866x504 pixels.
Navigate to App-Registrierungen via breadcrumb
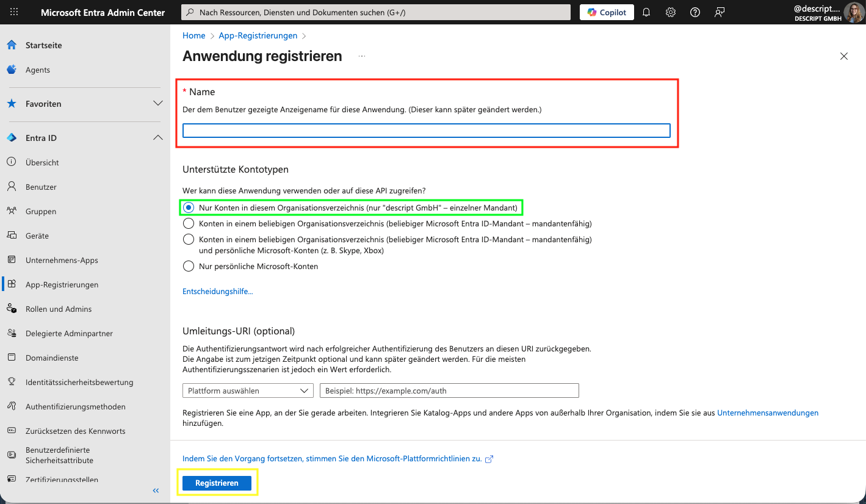258,35
